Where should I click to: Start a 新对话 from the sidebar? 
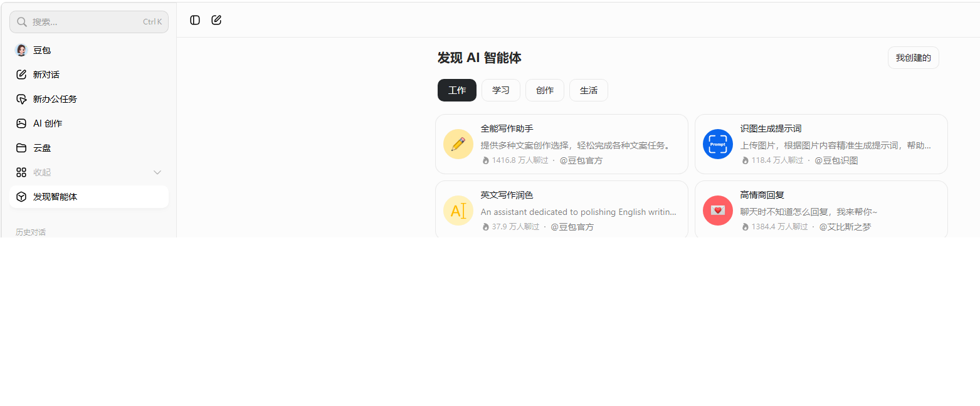pos(89,75)
